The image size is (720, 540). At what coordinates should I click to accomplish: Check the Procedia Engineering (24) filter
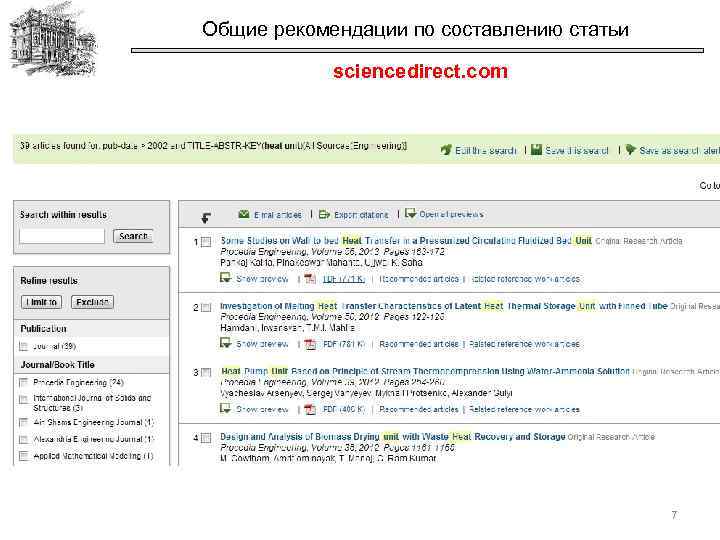(23, 382)
